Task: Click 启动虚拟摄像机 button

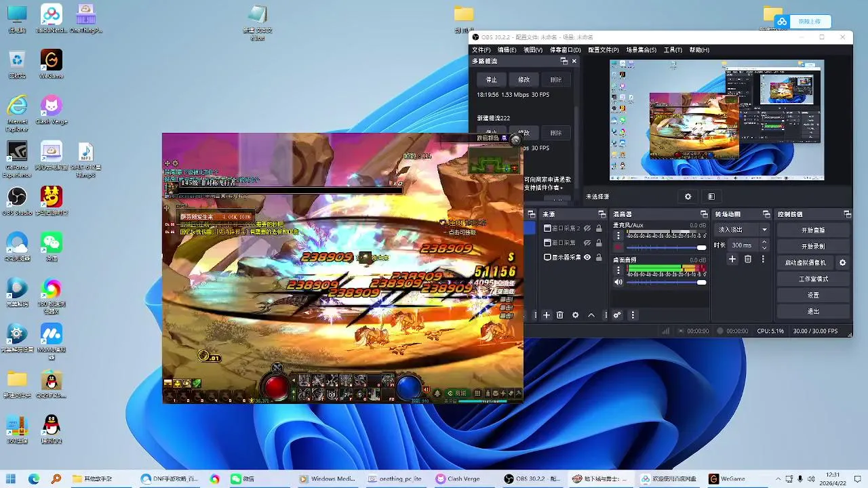Action: pyautogui.click(x=806, y=262)
